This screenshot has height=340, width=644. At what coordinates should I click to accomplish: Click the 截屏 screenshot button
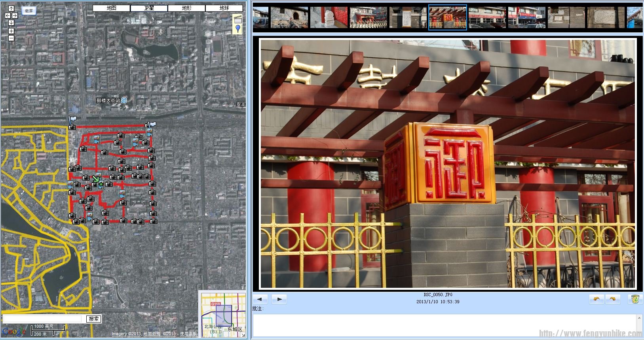click(29, 11)
